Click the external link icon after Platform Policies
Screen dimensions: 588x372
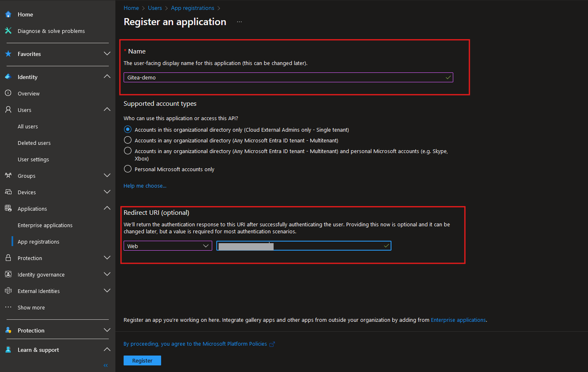pyautogui.click(x=272, y=344)
